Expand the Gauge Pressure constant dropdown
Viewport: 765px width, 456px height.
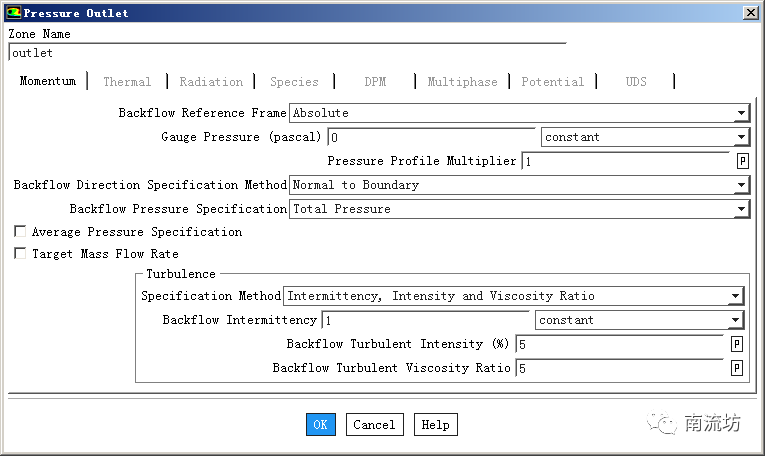click(740, 137)
